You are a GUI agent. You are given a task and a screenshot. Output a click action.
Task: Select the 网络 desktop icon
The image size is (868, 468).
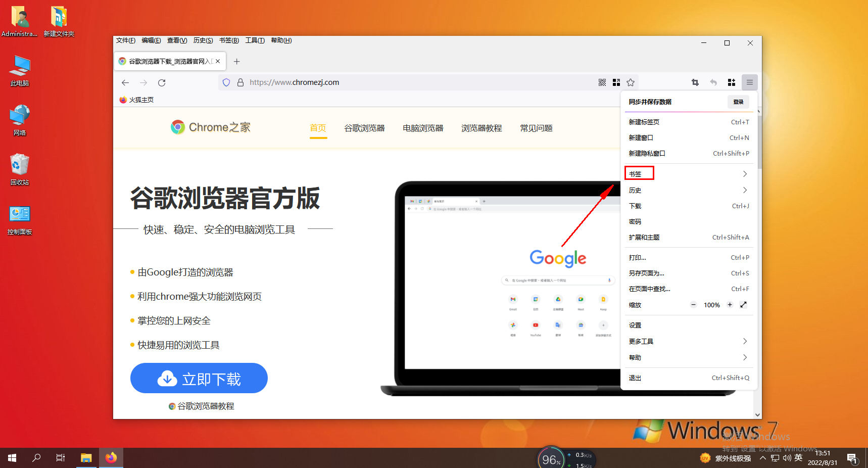(20, 120)
